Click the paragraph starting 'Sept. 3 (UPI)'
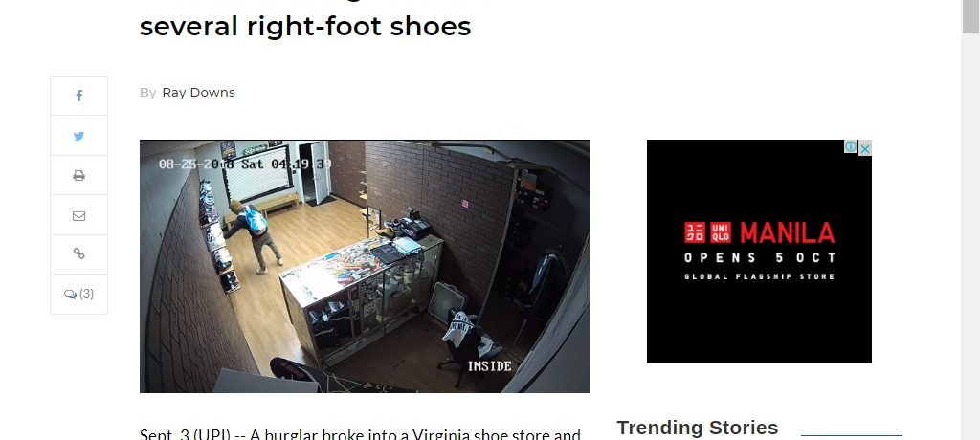Viewport: 980px width, 440px height. (x=360, y=433)
